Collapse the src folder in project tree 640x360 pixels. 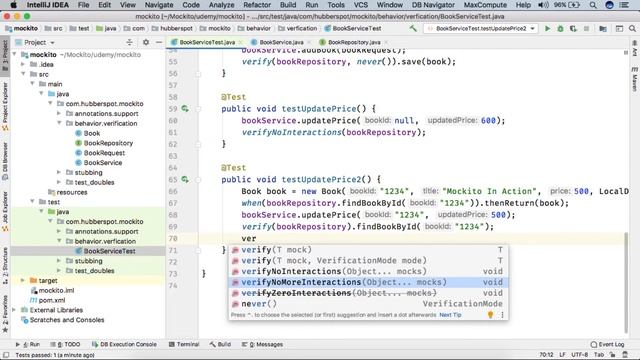(x=24, y=74)
